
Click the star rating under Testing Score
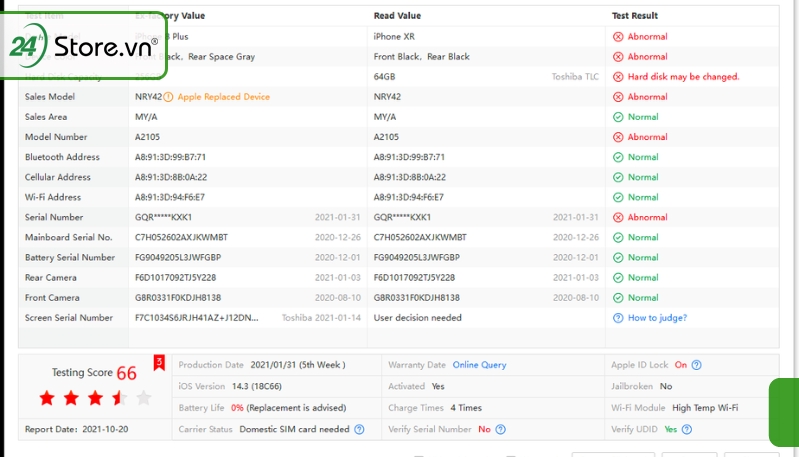click(x=95, y=398)
